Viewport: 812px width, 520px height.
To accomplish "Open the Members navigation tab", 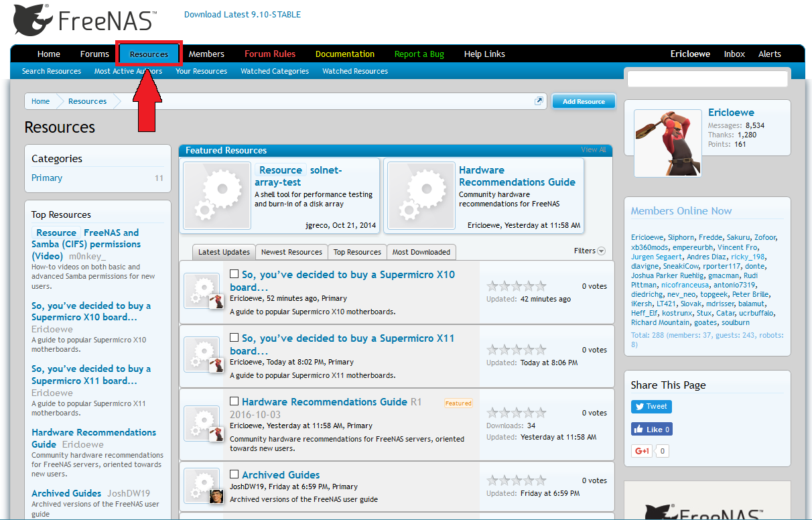I will (206, 54).
